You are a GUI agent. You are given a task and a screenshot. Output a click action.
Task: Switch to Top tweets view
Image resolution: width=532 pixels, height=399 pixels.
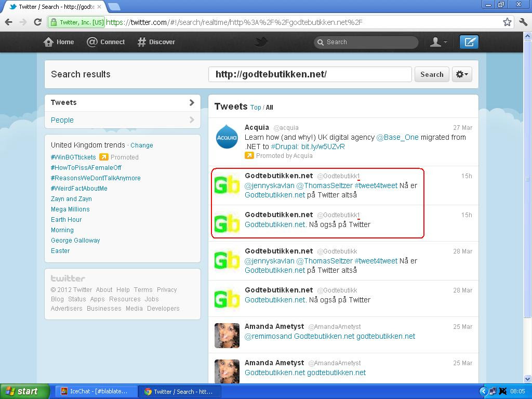[256, 107]
